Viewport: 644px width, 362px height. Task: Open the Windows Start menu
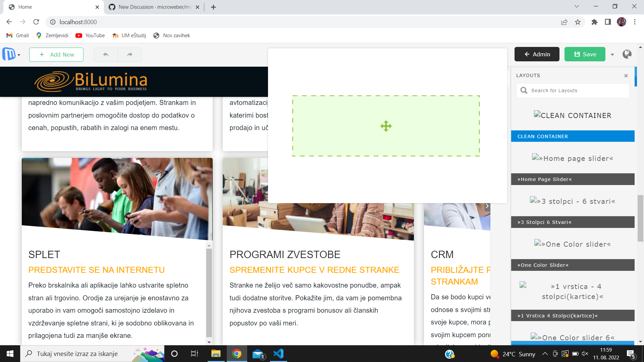[x=10, y=354]
